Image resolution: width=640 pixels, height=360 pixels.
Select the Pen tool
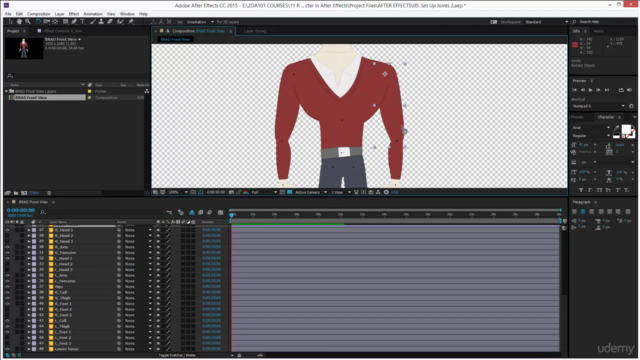pyautogui.click(x=74, y=22)
